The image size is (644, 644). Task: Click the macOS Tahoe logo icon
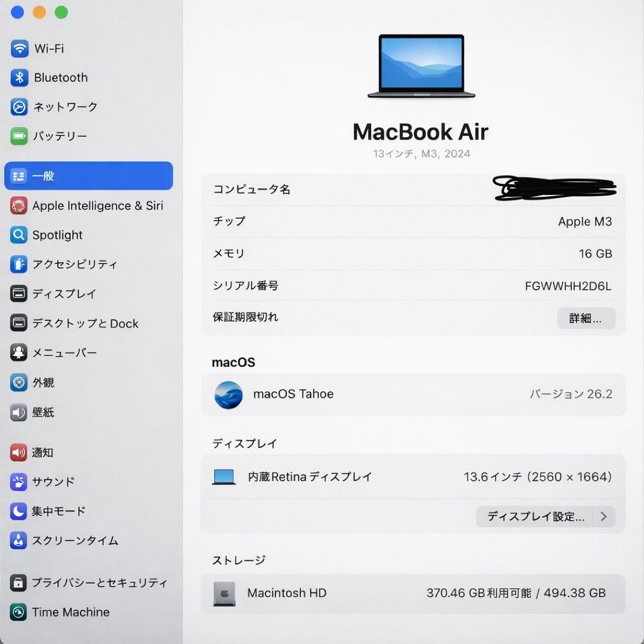228,395
